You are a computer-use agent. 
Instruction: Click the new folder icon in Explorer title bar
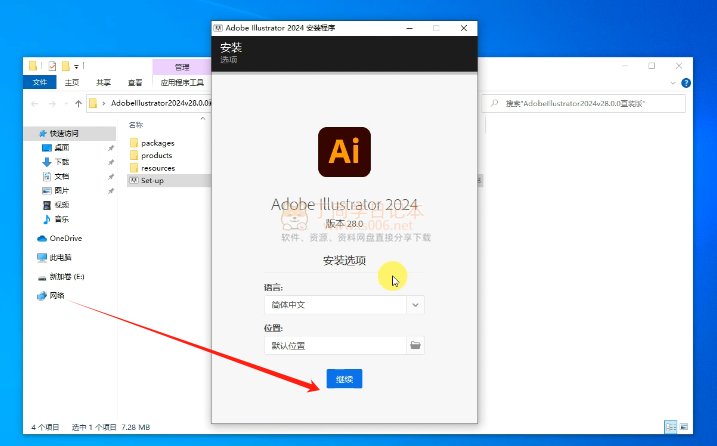click(x=65, y=66)
